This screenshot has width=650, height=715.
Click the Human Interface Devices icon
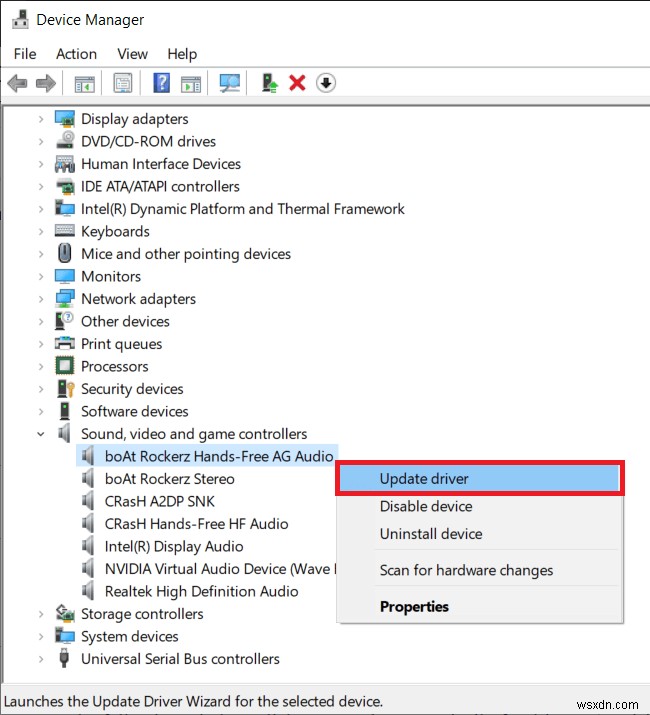pos(65,164)
